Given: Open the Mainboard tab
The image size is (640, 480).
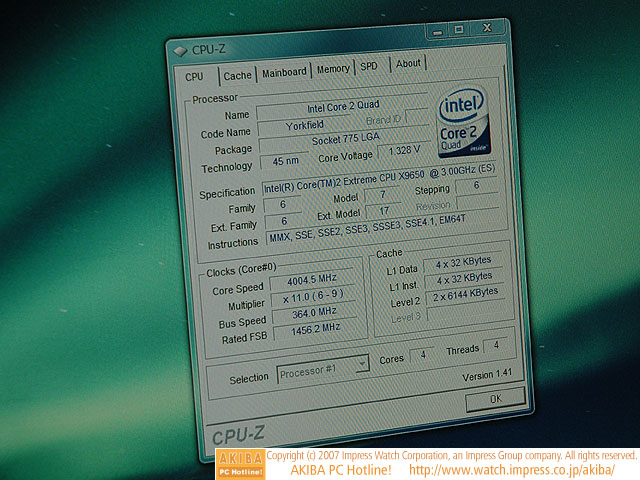Looking at the screenshot, I should point(284,72).
